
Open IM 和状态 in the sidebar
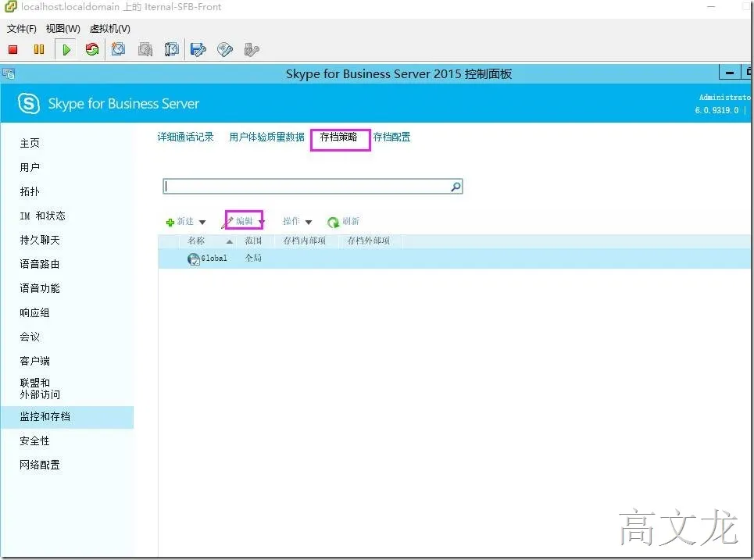[43, 216]
